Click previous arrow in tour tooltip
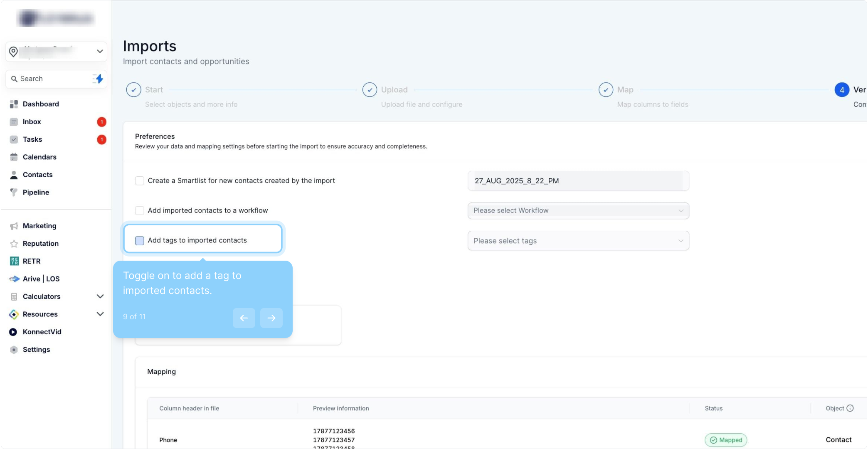Image resolution: width=868 pixels, height=449 pixels. click(x=244, y=318)
